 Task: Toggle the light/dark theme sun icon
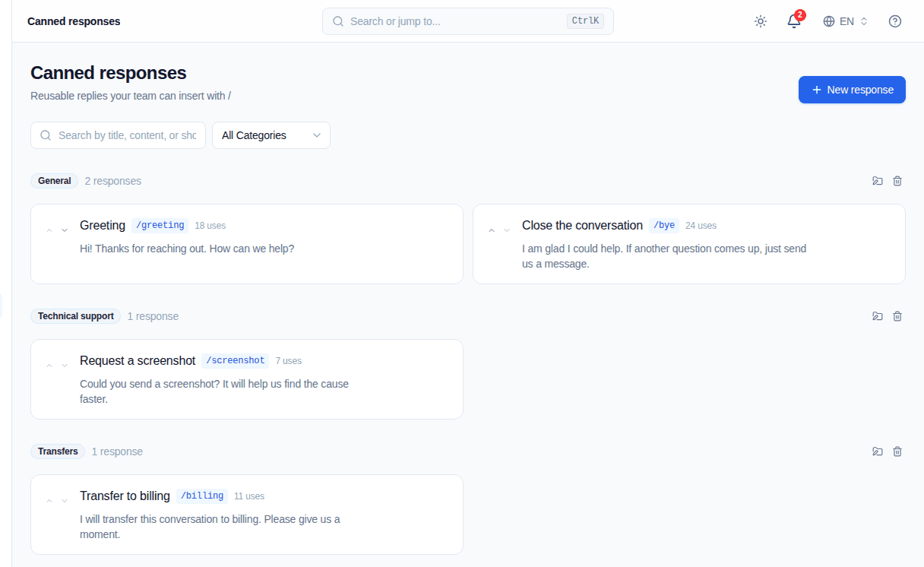[x=761, y=21]
